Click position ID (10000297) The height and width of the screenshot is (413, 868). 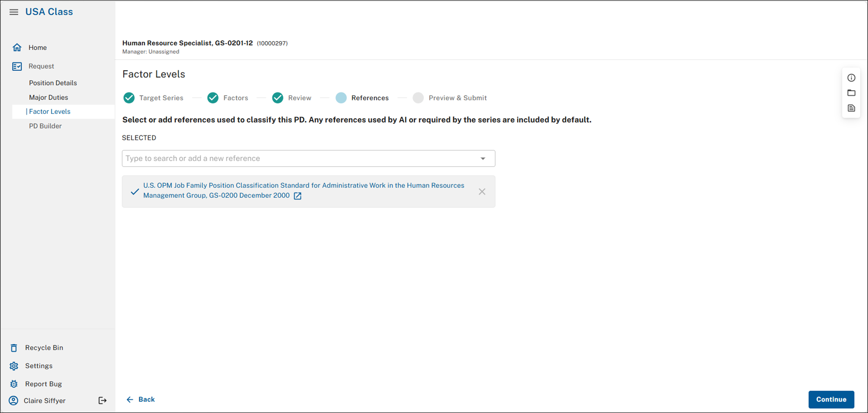pos(272,43)
